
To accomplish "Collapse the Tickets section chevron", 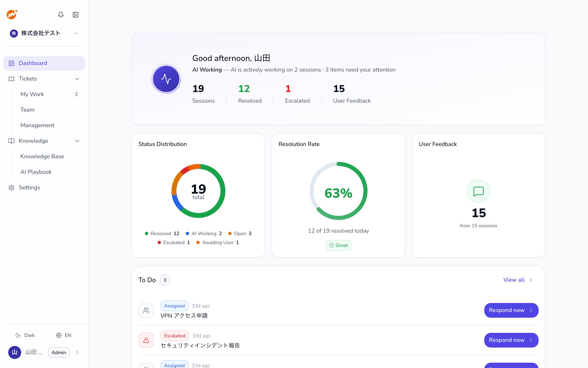I will pos(77,79).
